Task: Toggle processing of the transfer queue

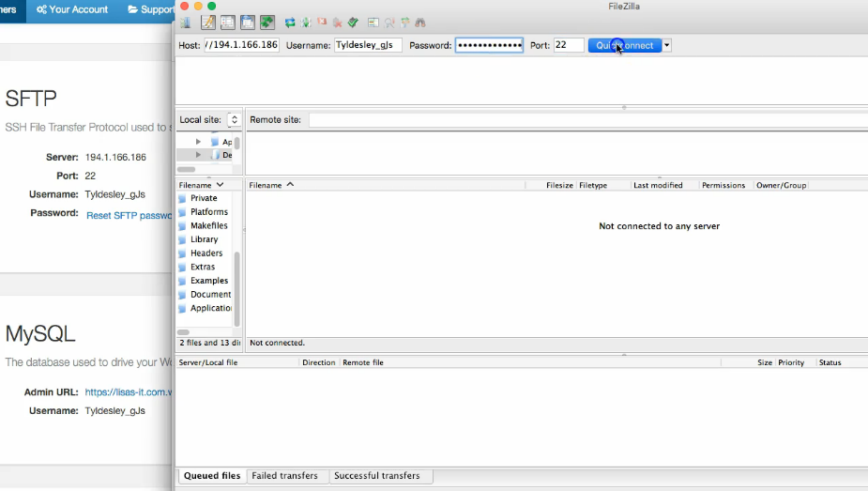Action: (306, 23)
